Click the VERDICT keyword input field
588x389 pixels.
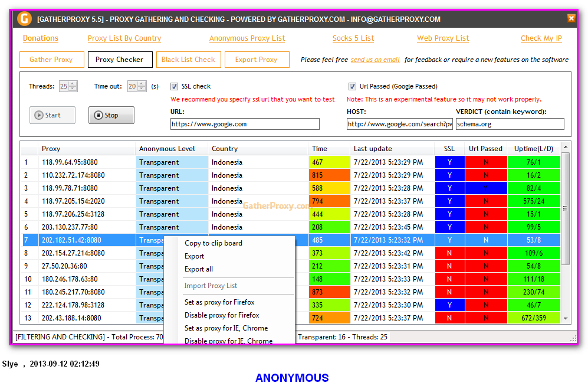click(510, 124)
